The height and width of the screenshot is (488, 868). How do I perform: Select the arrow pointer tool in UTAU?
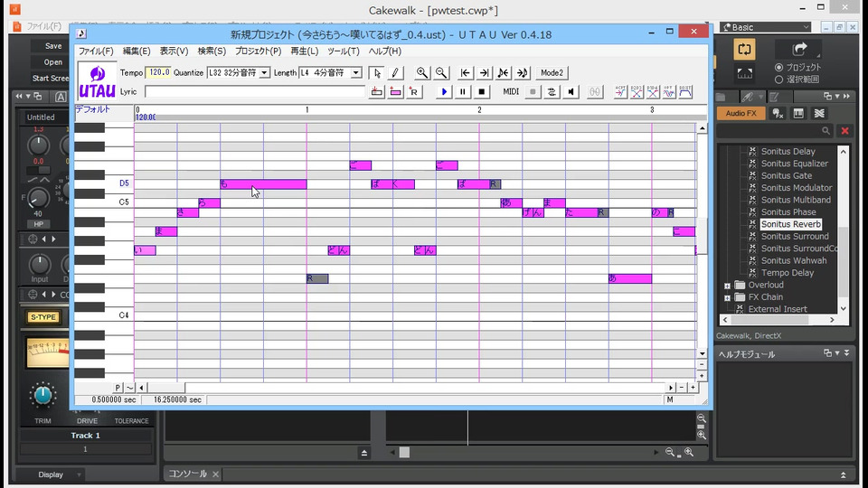coord(377,72)
